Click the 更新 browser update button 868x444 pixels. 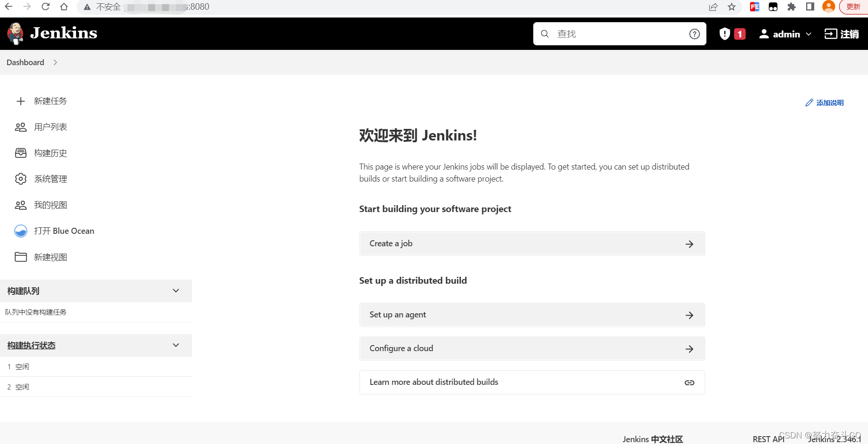click(x=853, y=6)
